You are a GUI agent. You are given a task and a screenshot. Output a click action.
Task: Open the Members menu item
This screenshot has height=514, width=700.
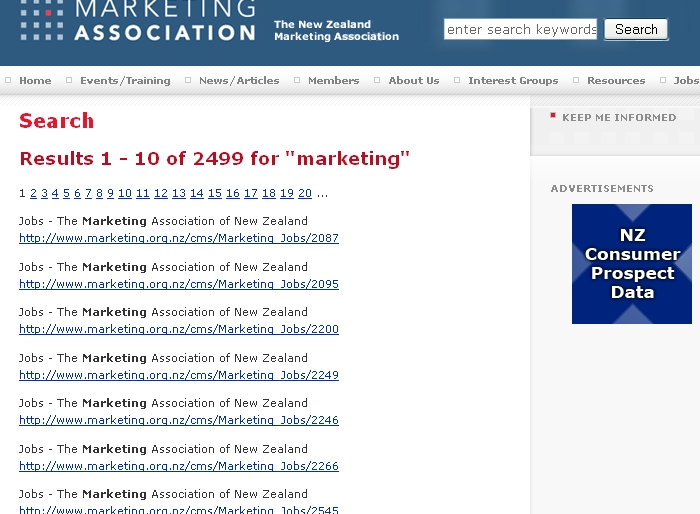click(333, 80)
